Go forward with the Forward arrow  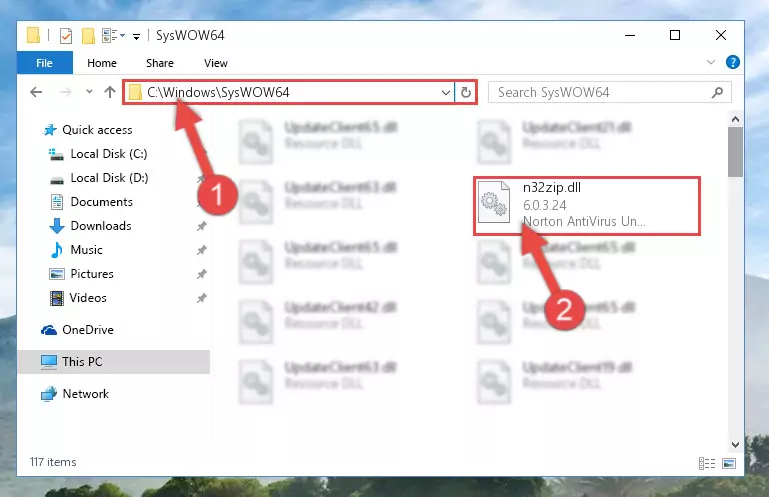click(x=65, y=92)
